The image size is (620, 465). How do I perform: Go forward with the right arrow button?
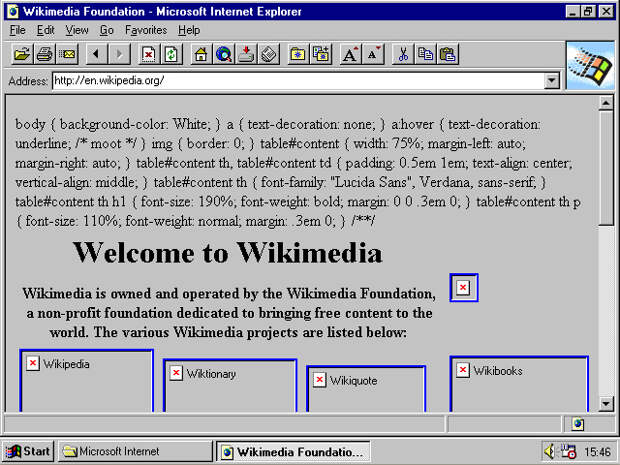119,54
